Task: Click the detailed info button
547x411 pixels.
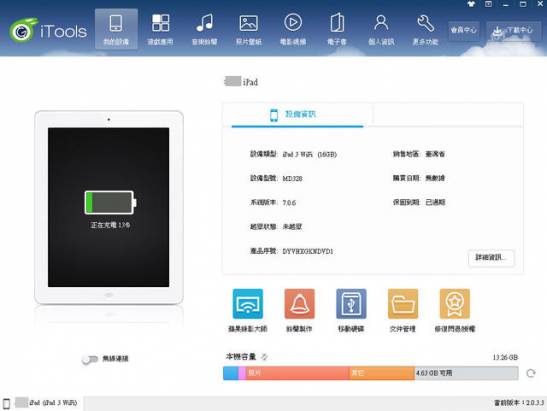Action: coord(491,258)
